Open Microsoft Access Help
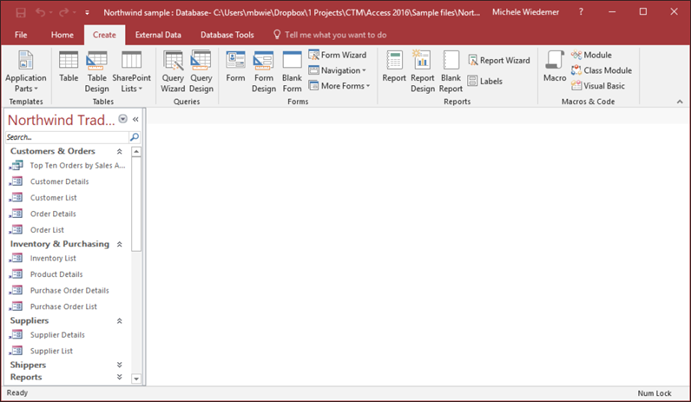691x402 pixels. (x=581, y=12)
